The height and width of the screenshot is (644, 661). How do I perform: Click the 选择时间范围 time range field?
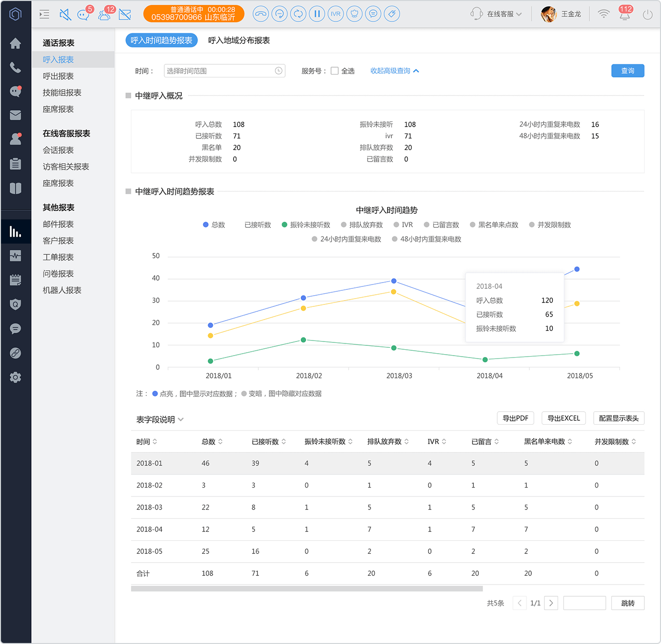tap(225, 71)
